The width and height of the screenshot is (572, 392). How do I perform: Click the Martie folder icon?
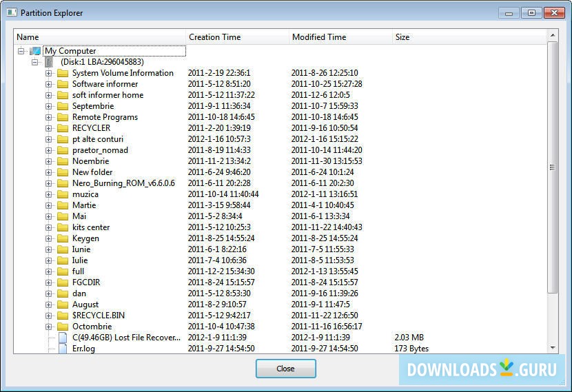[63, 205]
